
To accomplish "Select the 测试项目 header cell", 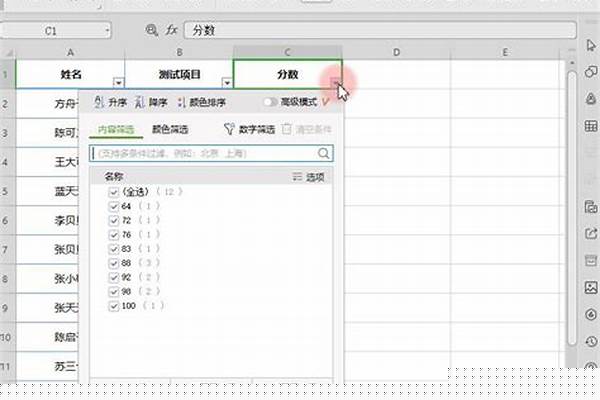I will (179, 74).
